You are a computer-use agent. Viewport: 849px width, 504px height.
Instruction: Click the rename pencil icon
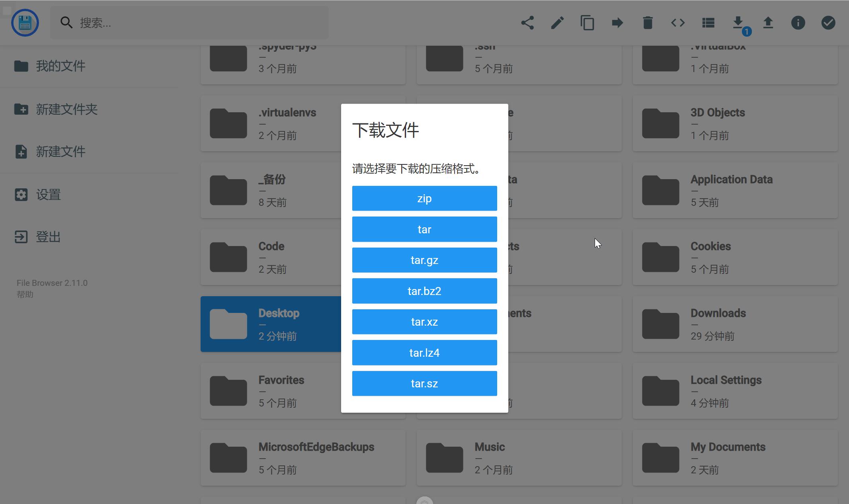pyautogui.click(x=557, y=23)
